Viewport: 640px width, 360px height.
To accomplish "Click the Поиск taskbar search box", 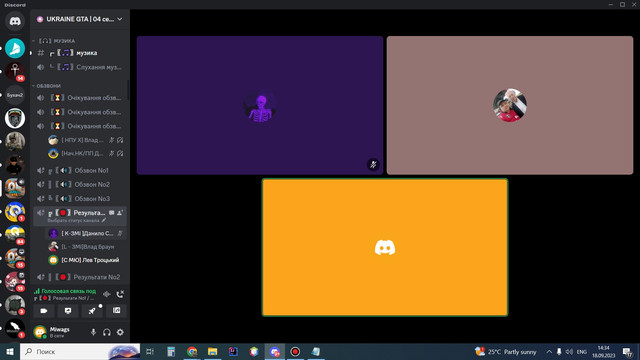I will 80,351.
